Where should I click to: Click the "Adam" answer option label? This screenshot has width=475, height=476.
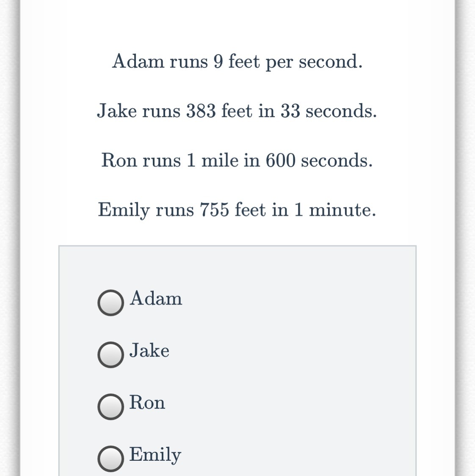156,298
